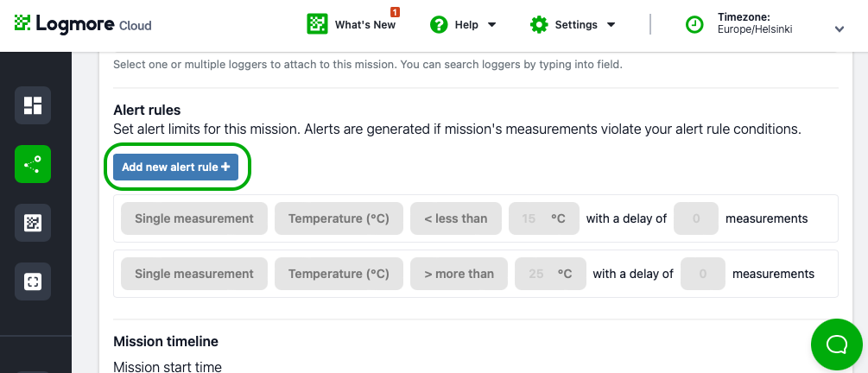Click the Timezone clock icon

click(694, 24)
